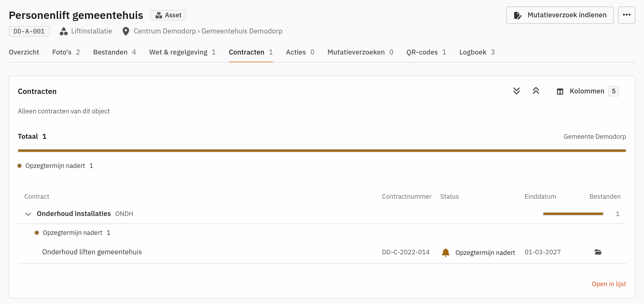This screenshot has width=644, height=304.
Task: Select the Contracten tab
Action: (251, 52)
